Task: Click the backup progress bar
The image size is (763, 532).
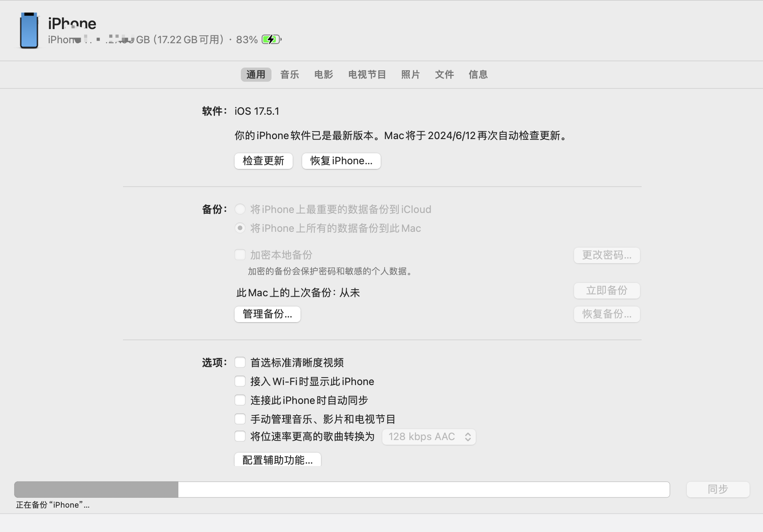Action: pos(342,490)
